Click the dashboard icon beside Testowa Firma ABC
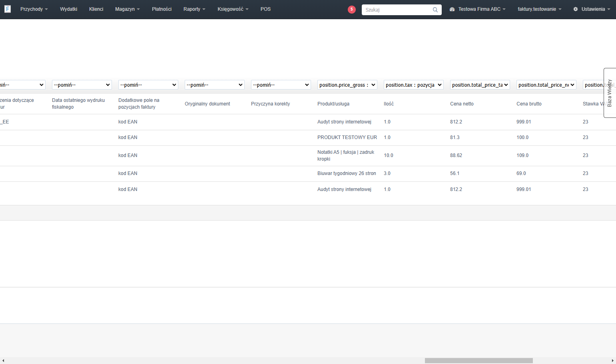Image resolution: width=616 pixels, height=364 pixels. [452, 9]
